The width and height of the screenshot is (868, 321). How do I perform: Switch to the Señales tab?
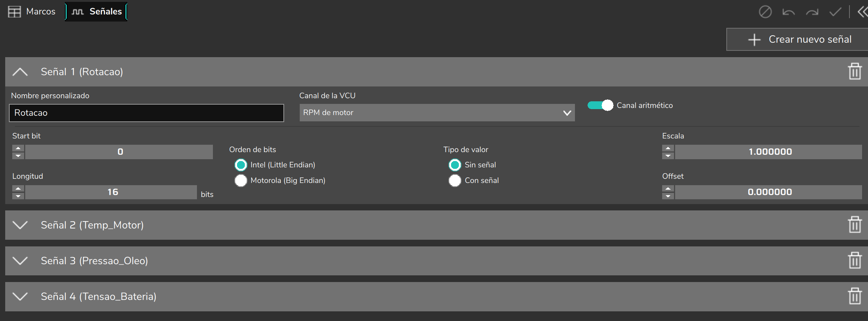click(x=96, y=12)
